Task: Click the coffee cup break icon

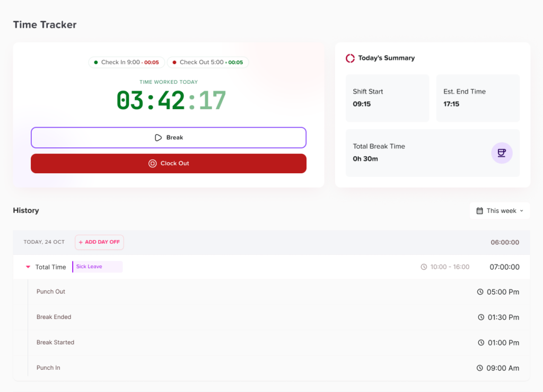Action: click(502, 153)
